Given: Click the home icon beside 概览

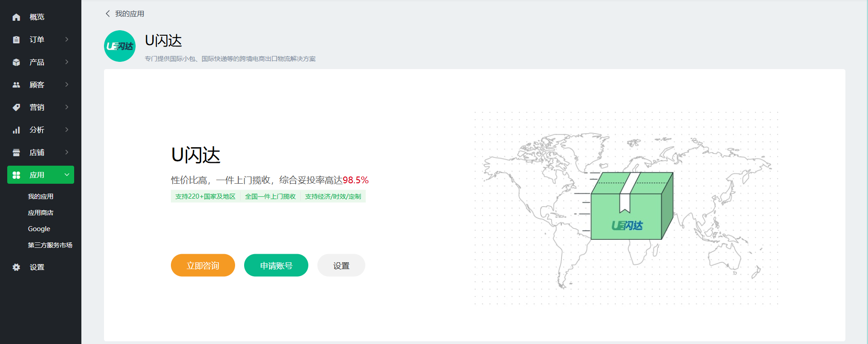Looking at the screenshot, I should pyautogui.click(x=16, y=17).
